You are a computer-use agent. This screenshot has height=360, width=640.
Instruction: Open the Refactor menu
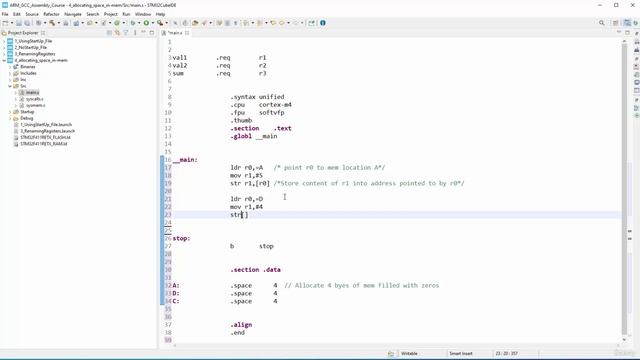51,14
